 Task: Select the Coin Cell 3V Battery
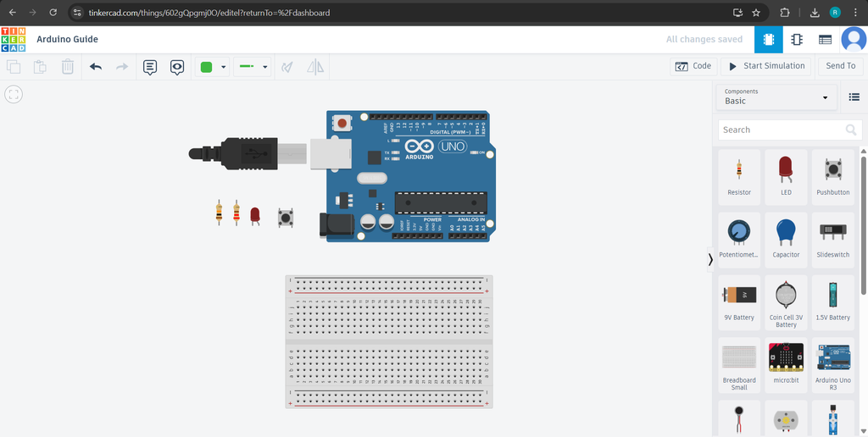[x=786, y=302]
